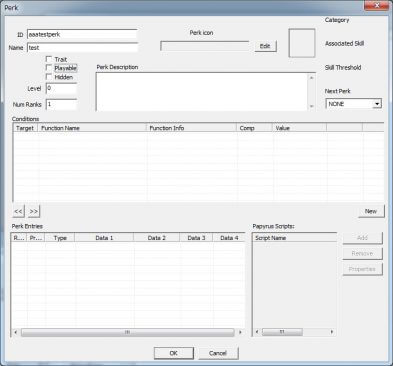Click Perk Entries scrollbar right arrow
Screen dimensions: 393x366
click(x=240, y=332)
